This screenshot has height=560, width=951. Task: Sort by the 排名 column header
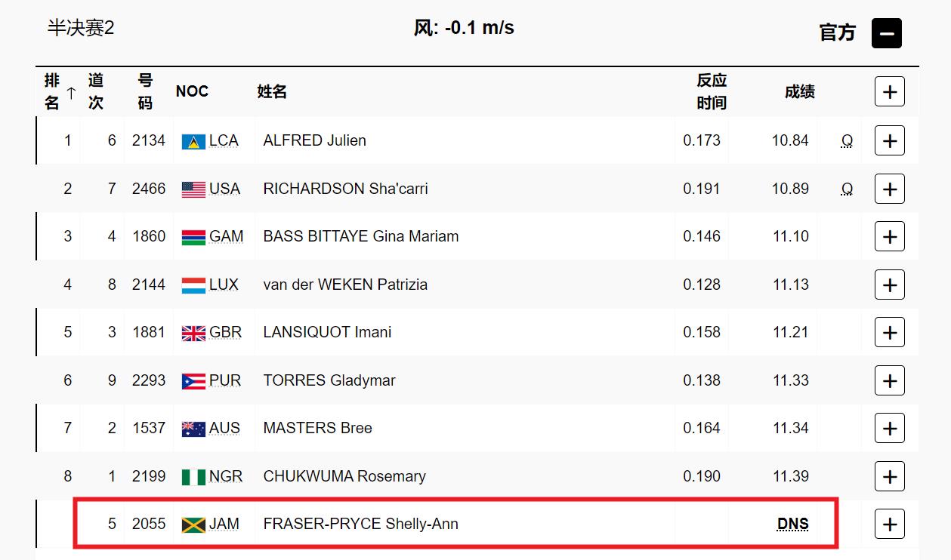pyautogui.click(x=60, y=91)
